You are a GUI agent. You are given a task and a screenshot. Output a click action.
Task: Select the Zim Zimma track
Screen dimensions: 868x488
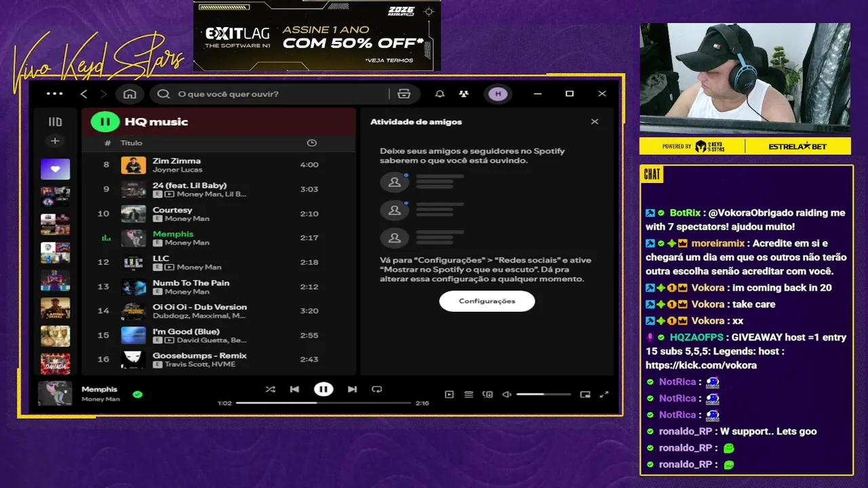tap(218, 165)
